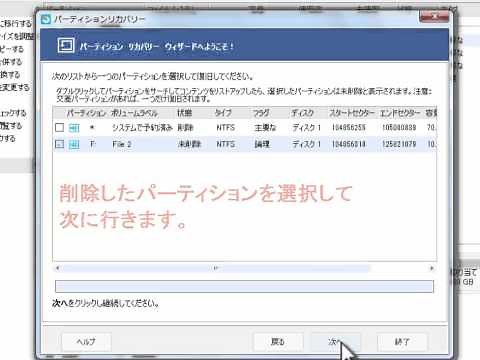This screenshot has height=360, width=480.
Task: Click the タイプ column header
Action: pos(223,113)
